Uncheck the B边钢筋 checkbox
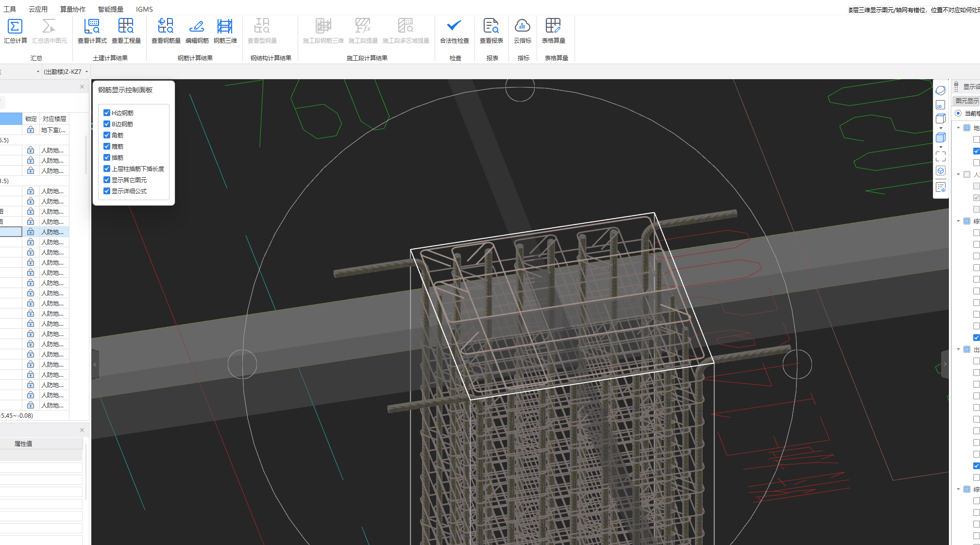Viewport: 980px width, 545px height. 107,124
